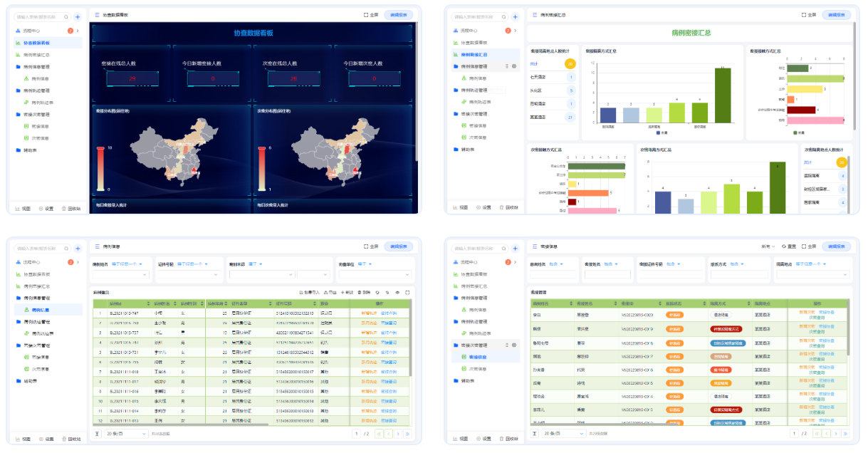
Task: Toggle 全屏 in the 病例信息 table panel header
Action: pos(371,246)
